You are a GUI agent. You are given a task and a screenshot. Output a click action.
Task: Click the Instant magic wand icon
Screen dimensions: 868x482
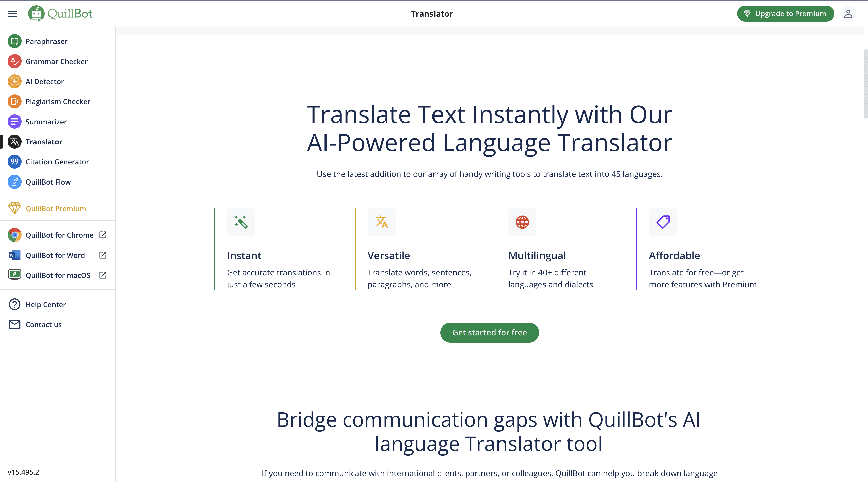(241, 222)
